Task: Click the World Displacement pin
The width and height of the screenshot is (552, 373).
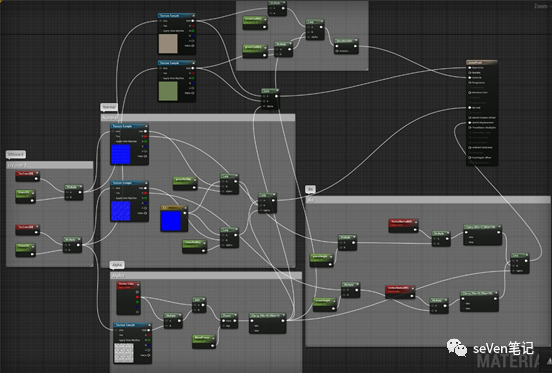Action: [470, 122]
